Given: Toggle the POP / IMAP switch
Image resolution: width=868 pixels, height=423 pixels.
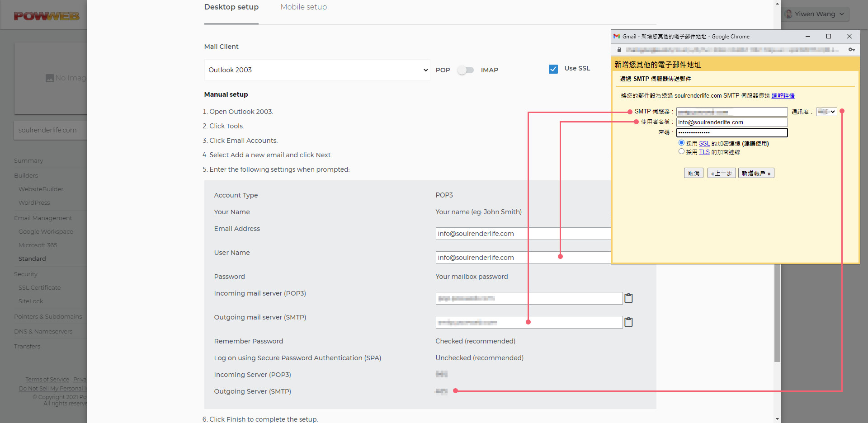Looking at the screenshot, I should [x=465, y=70].
